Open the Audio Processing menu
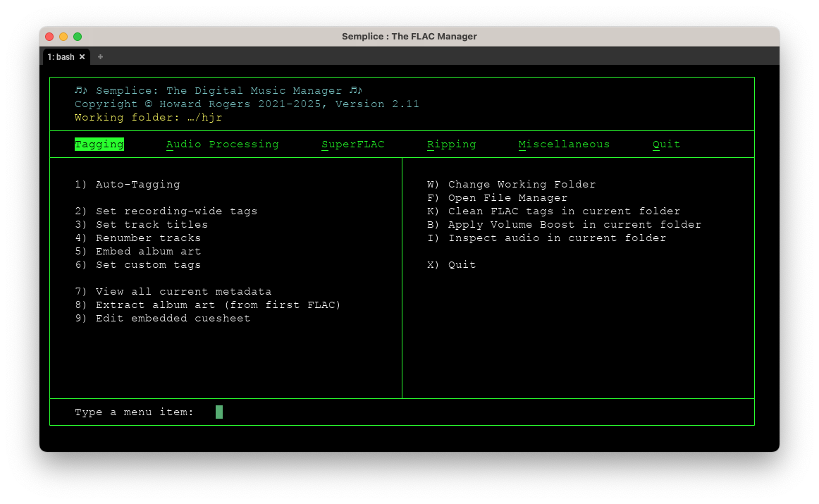 (x=222, y=144)
